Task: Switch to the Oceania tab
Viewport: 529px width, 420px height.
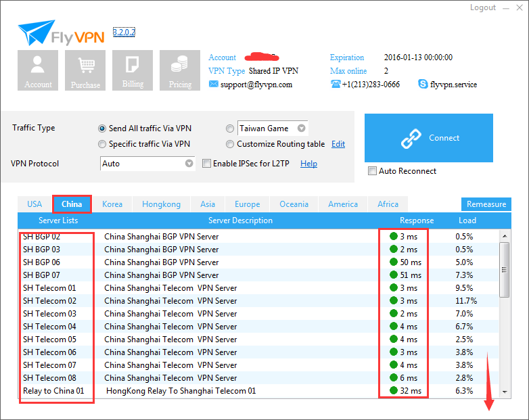Action: click(294, 204)
